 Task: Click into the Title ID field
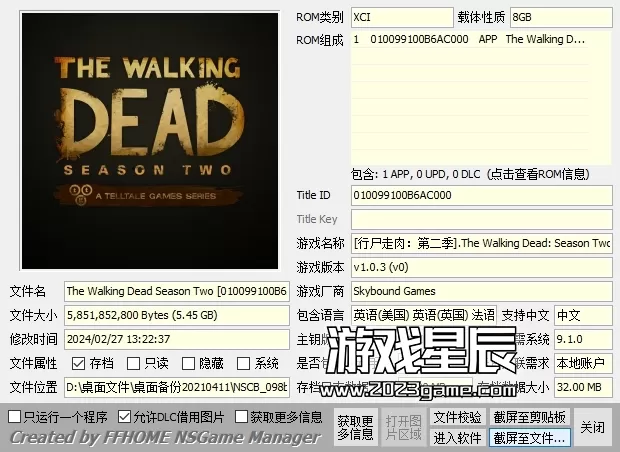coord(480,195)
